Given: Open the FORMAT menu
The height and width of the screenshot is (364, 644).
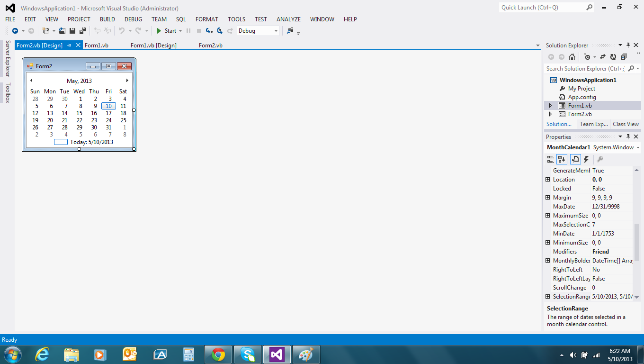Looking at the screenshot, I should 207,19.
